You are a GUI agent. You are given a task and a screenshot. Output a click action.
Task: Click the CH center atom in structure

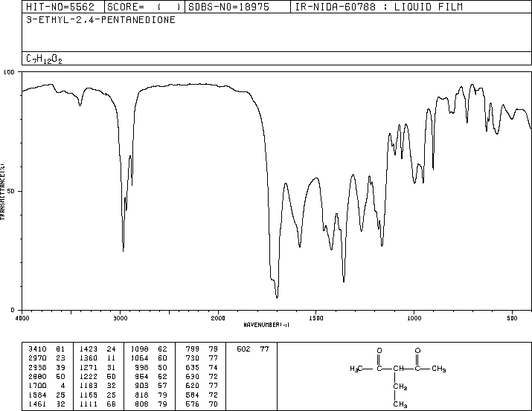(399, 369)
